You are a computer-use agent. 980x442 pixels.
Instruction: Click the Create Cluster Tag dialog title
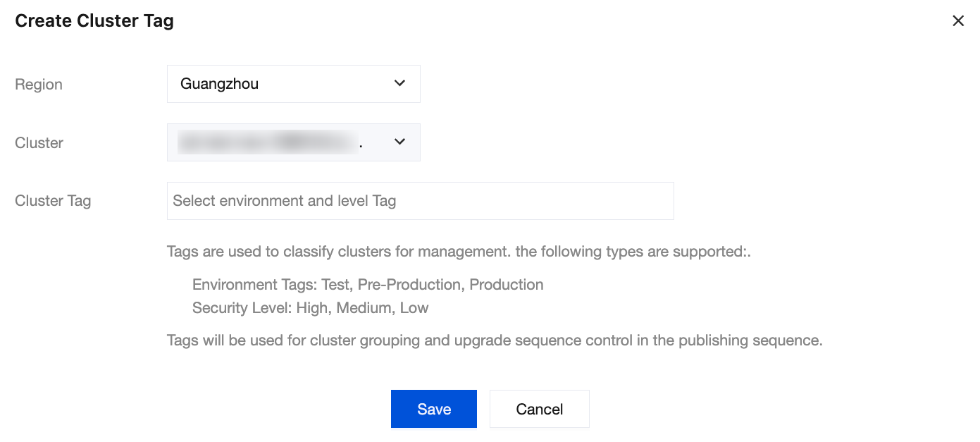pyautogui.click(x=94, y=21)
